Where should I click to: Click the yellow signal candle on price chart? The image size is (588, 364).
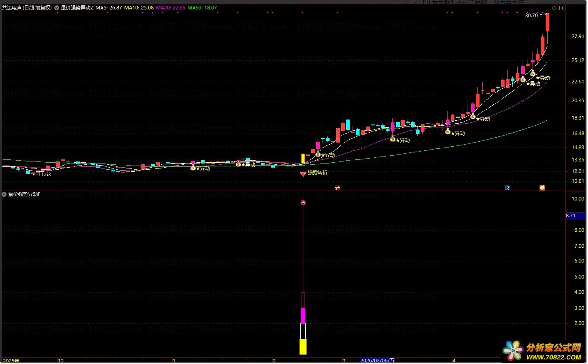tap(303, 159)
